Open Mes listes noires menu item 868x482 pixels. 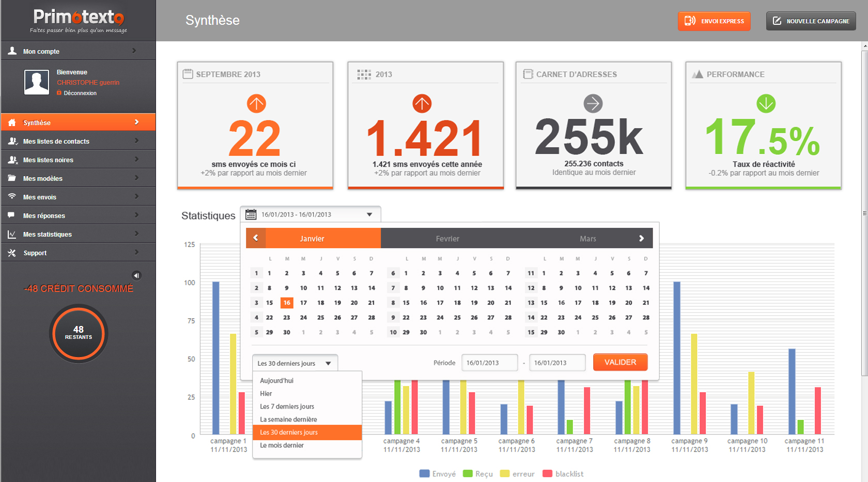click(x=78, y=160)
